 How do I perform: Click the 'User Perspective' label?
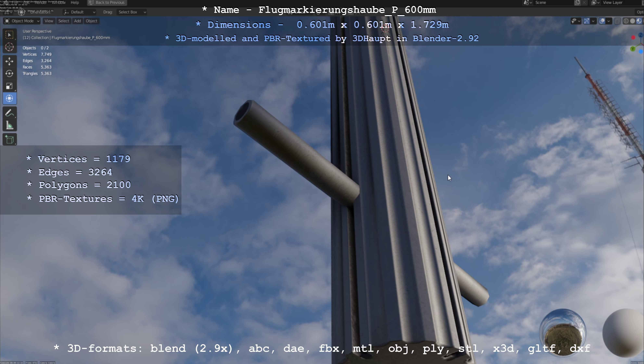(x=37, y=31)
